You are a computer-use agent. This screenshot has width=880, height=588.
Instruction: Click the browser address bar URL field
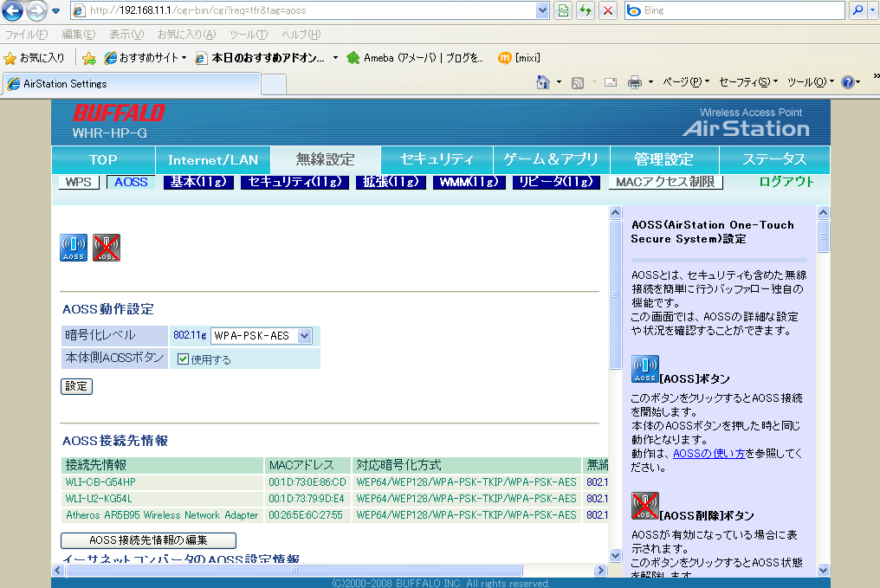[x=304, y=10]
